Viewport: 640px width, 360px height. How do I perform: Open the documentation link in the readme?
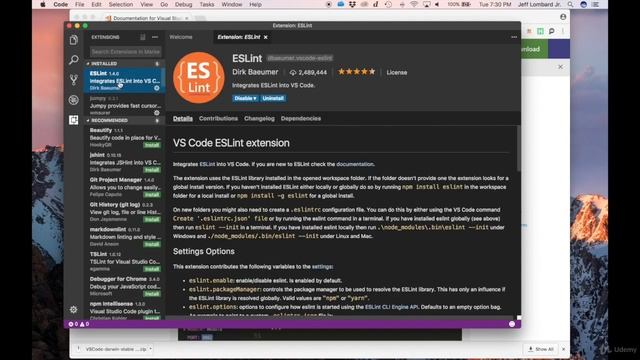pos(355,164)
